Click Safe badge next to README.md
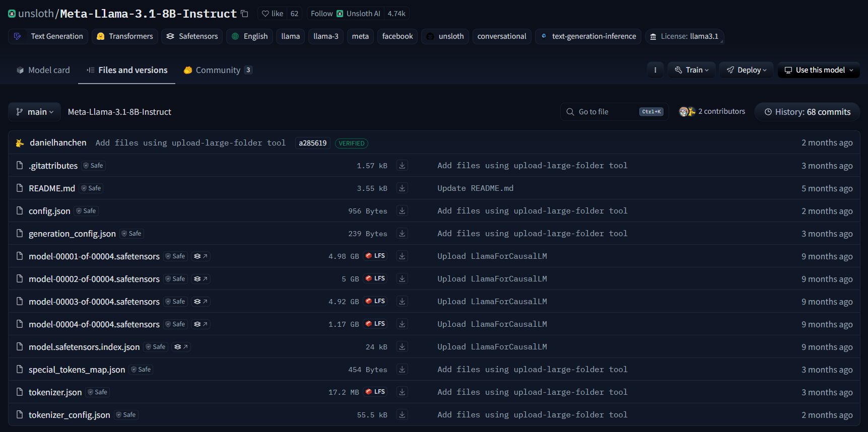868x432 pixels. (91, 188)
